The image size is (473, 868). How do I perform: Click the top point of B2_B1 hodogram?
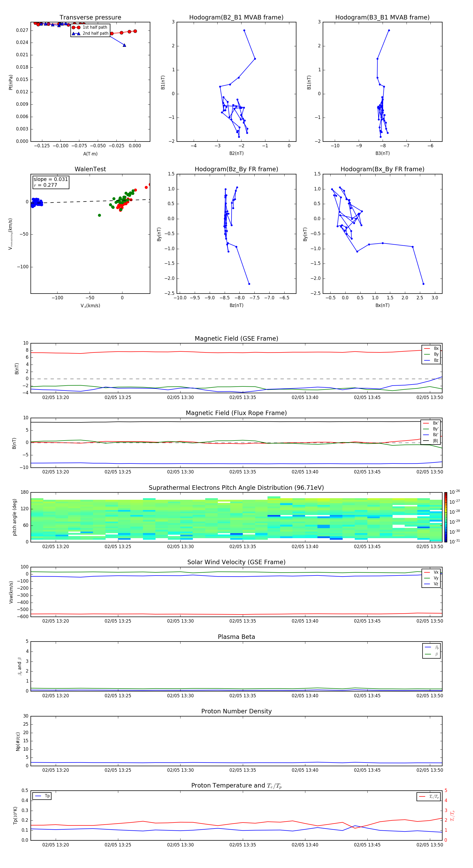click(x=244, y=30)
